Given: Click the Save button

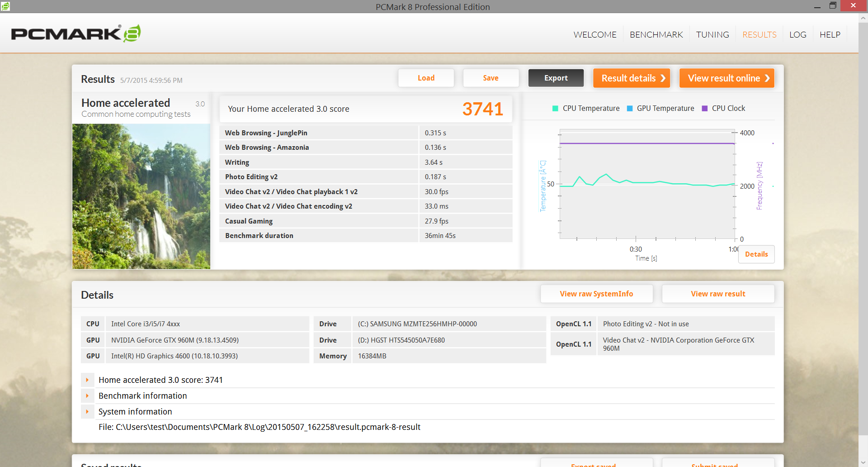Looking at the screenshot, I should [491, 78].
